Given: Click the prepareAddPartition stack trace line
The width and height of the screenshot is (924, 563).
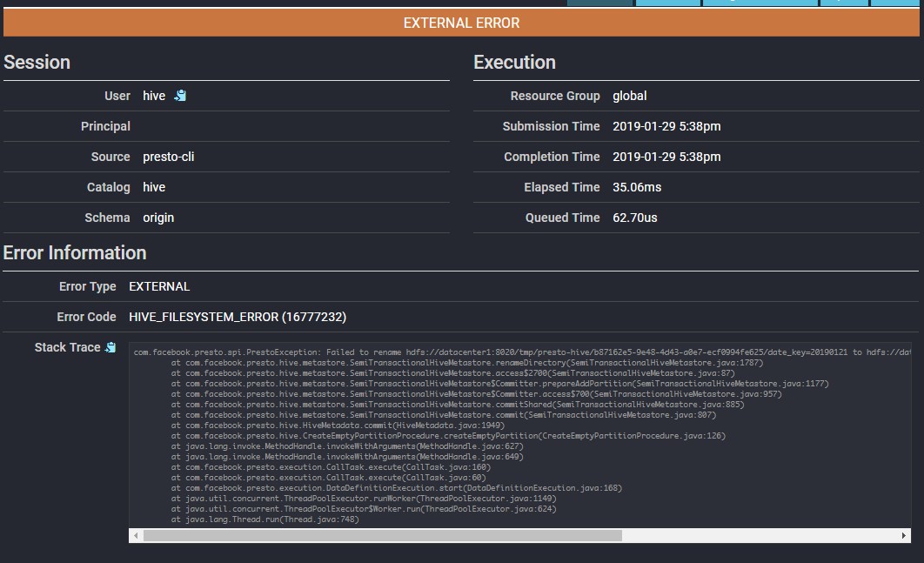Looking at the screenshot, I should [500, 384].
